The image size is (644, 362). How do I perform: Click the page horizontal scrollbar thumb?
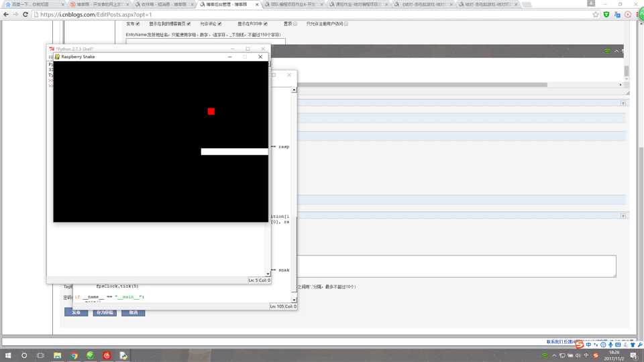coord(421,84)
